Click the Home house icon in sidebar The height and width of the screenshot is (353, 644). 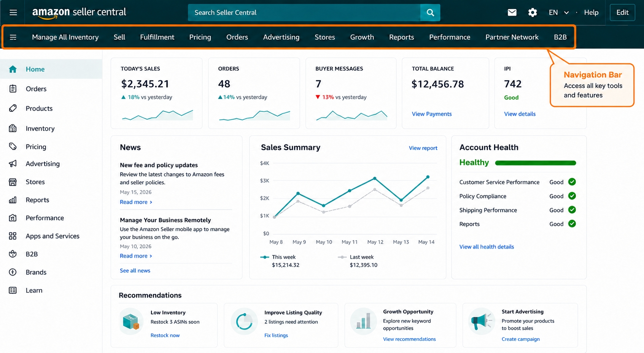pyautogui.click(x=13, y=69)
